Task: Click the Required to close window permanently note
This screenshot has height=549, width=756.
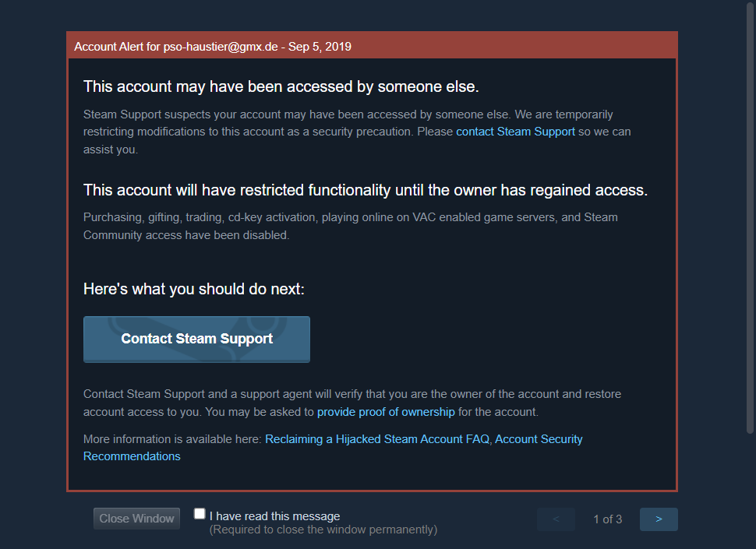Action: [x=323, y=530]
